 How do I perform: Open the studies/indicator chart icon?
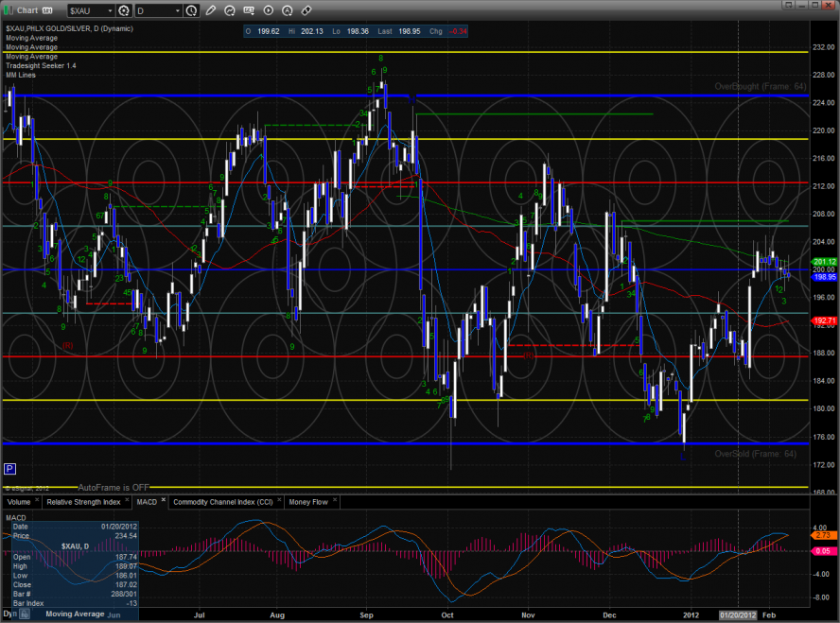(x=230, y=10)
